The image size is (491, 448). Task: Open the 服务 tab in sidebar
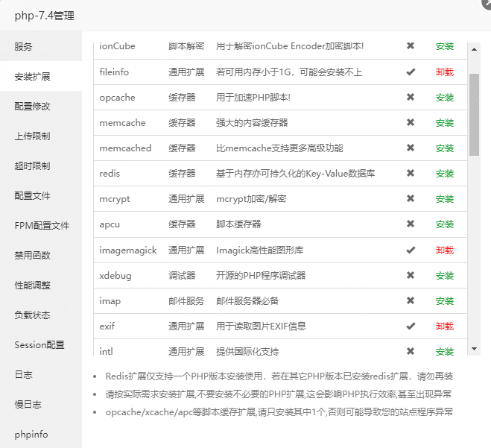[x=24, y=46]
